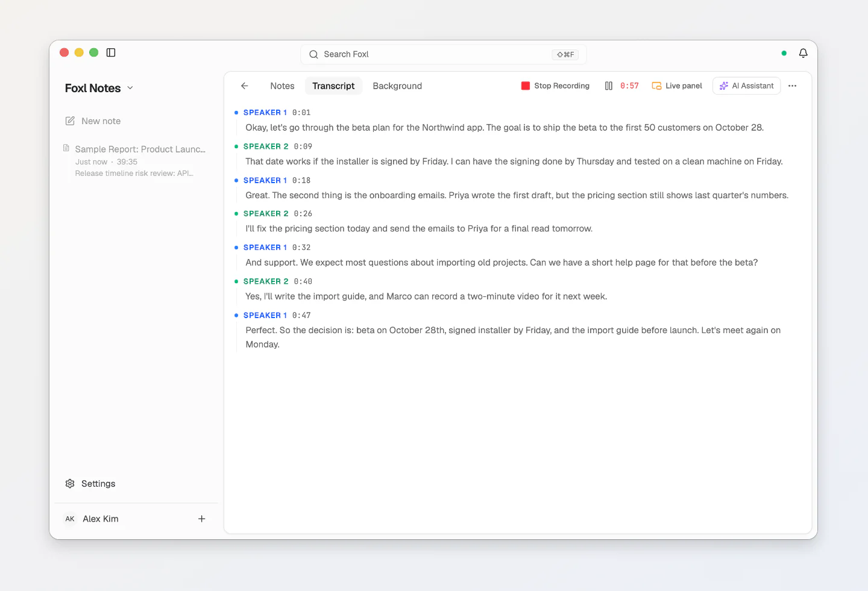Click the 0:26 timestamp
The height and width of the screenshot is (591, 868).
[x=303, y=213]
